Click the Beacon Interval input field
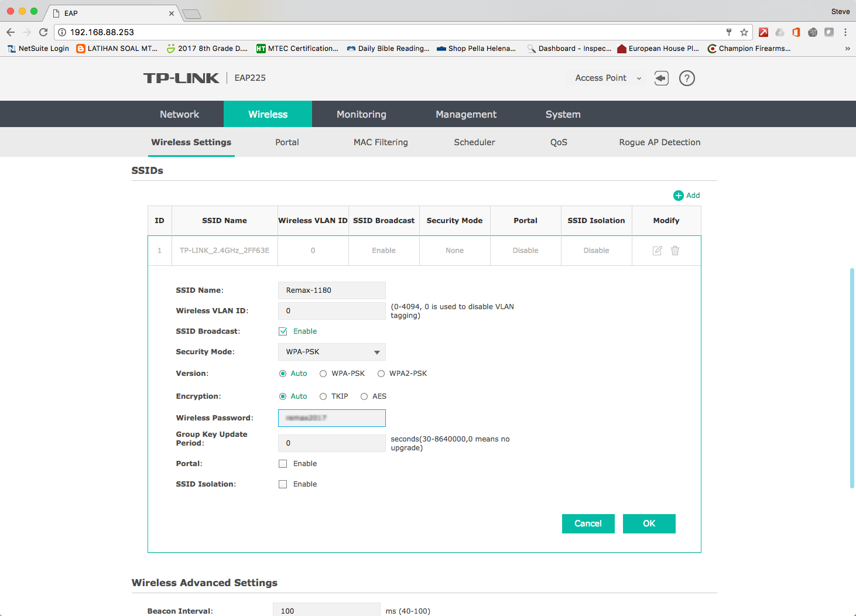The width and height of the screenshot is (856, 616). 327,610
